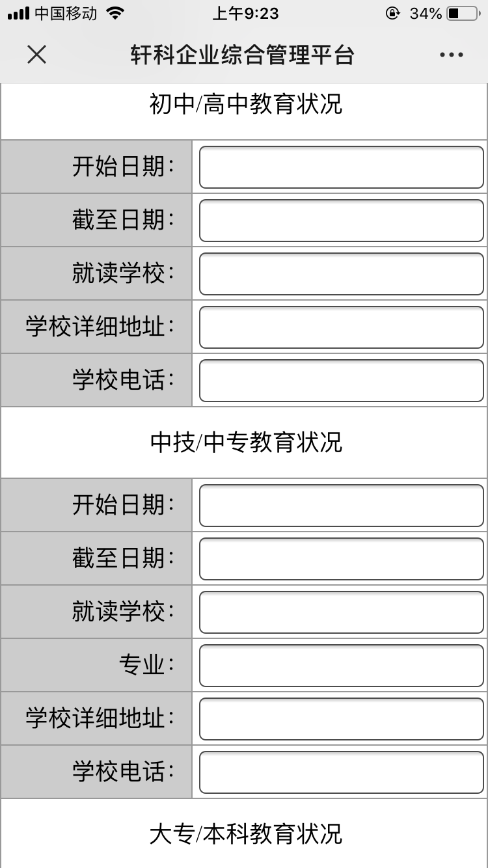Viewport: 488px width, 868px height.
Task: Tap the rotation lock icon in status bar
Action: (392, 13)
